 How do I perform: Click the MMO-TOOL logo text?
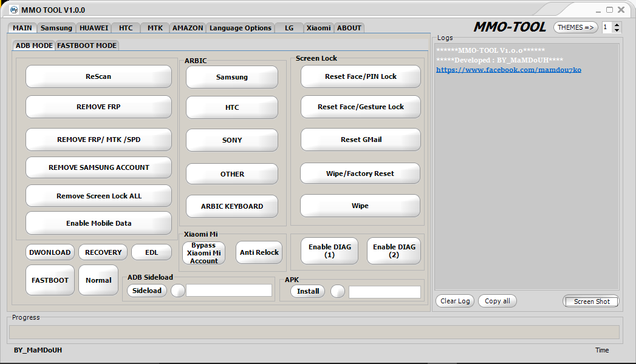(510, 27)
